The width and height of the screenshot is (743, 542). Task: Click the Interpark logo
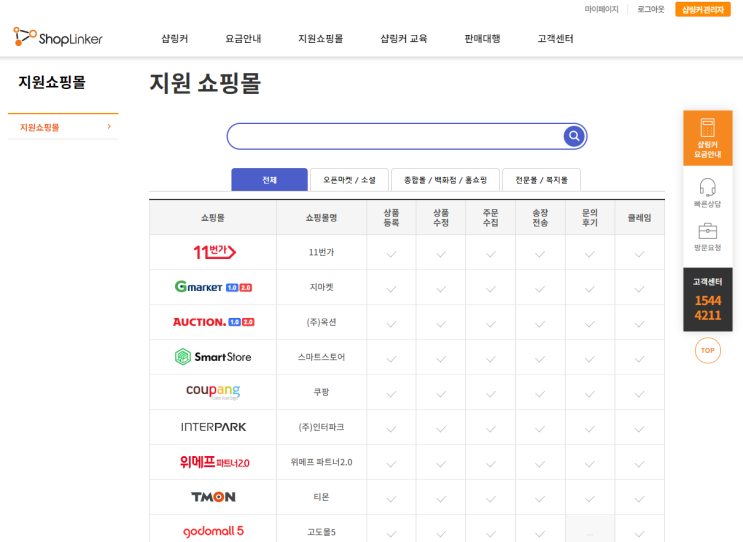213,427
